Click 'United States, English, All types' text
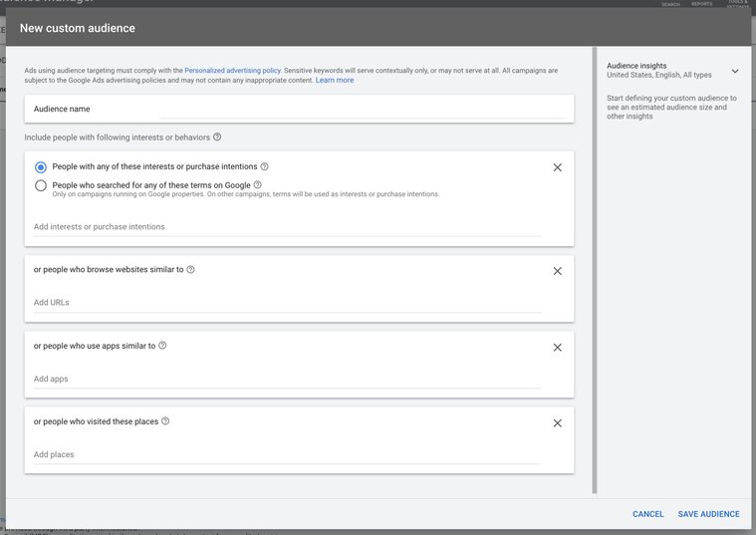Screen dimensions: 756x535 659,75
